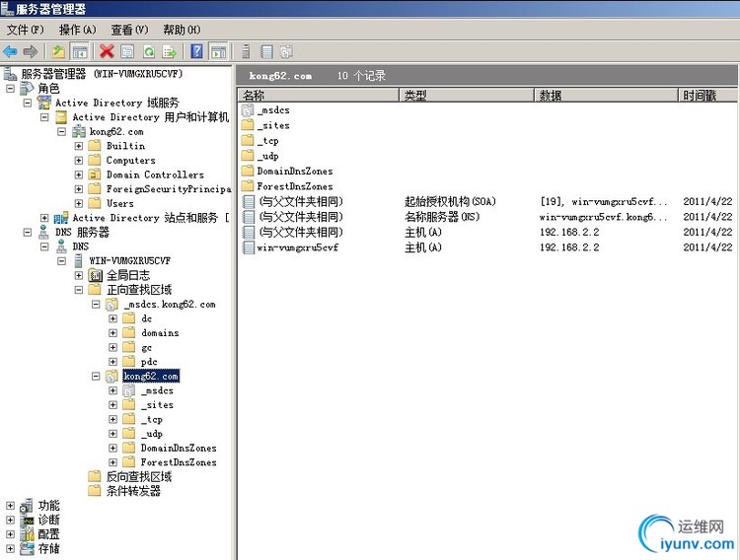Viewport: 740px width, 560px height.
Task: Click the 全局日志 icon
Action: 96,275
